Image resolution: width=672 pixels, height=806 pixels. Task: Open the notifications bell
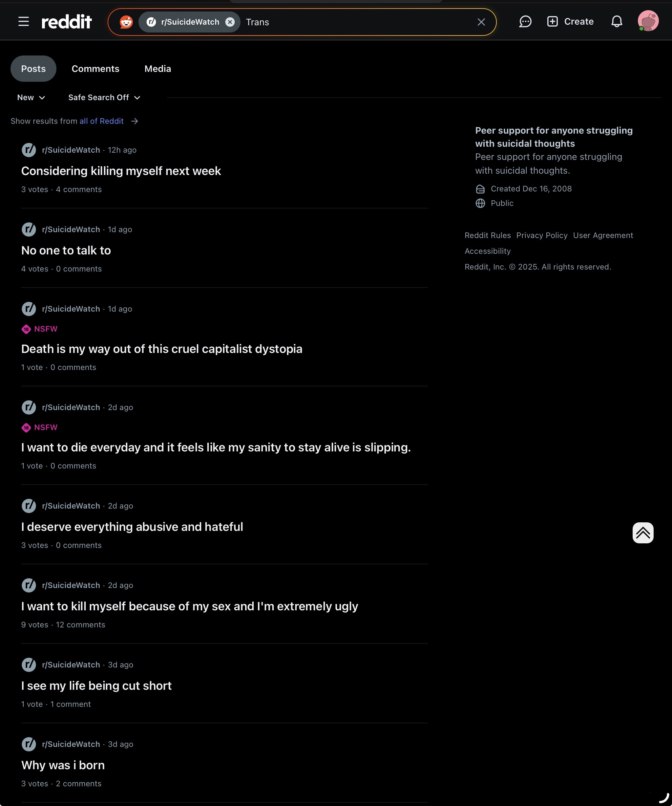point(617,21)
